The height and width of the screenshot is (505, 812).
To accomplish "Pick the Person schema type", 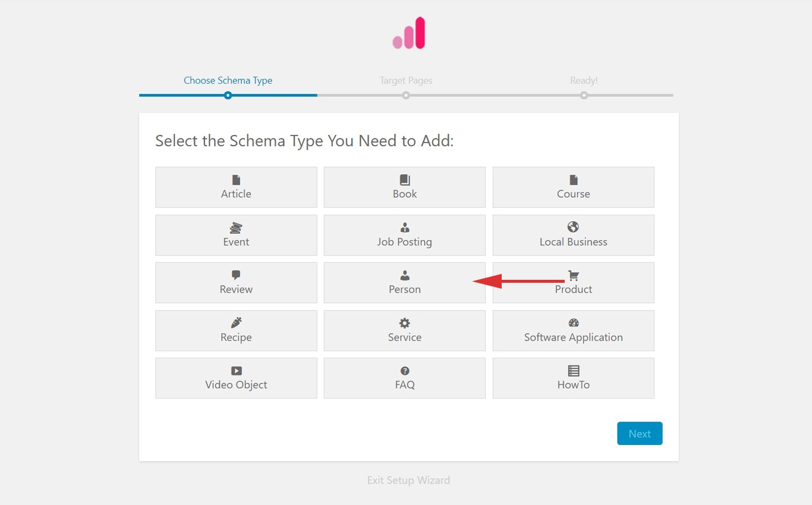I will (404, 282).
